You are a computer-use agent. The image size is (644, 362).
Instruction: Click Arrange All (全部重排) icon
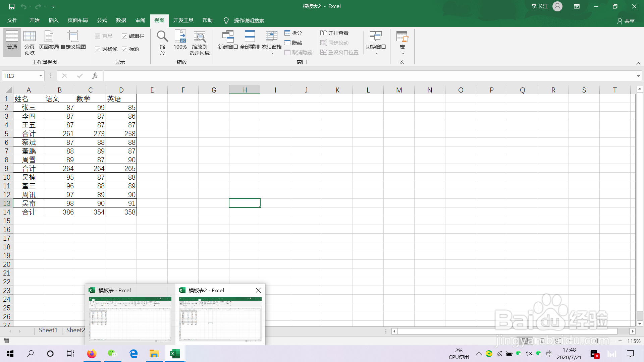tap(250, 37)
